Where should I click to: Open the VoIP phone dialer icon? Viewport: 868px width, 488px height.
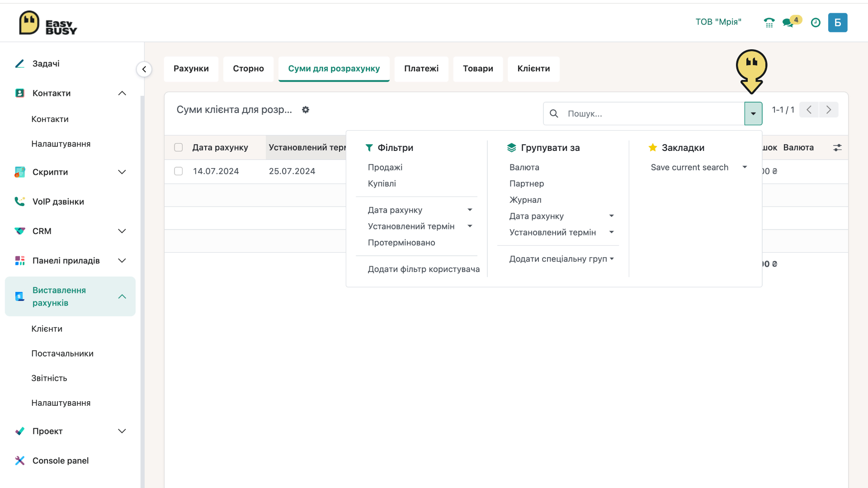[x=769, y=23]
